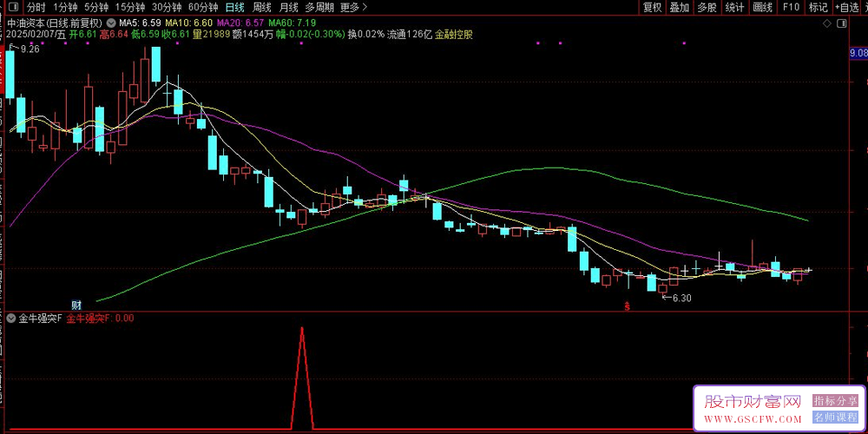
Task: Click the red $ marker below candles
Action: pos(628,306)
